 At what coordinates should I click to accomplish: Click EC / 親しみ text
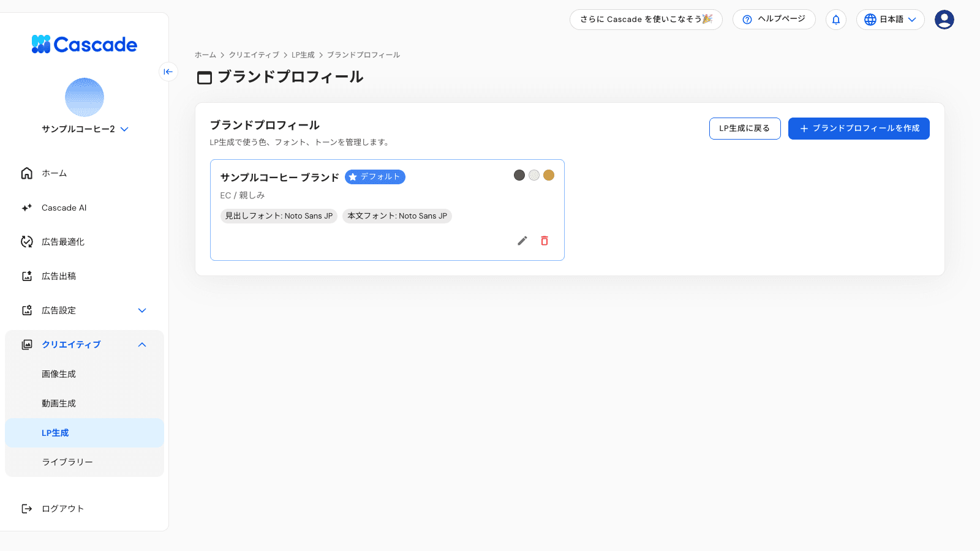tap(243, 195)
